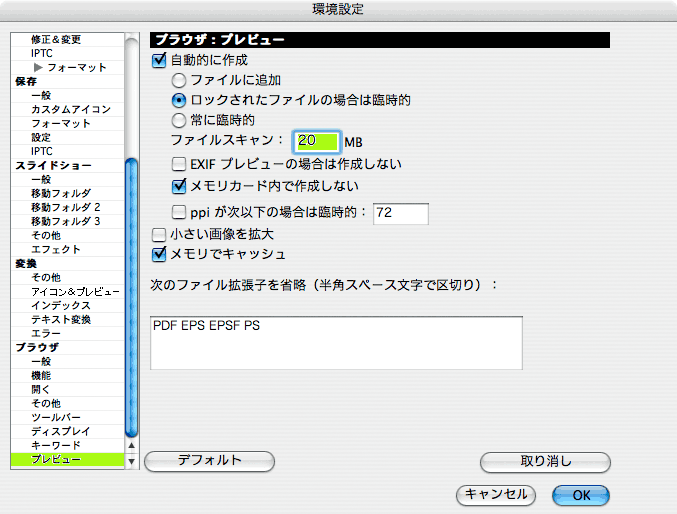Select the highlighted プレビュー item

pos(67,460)
